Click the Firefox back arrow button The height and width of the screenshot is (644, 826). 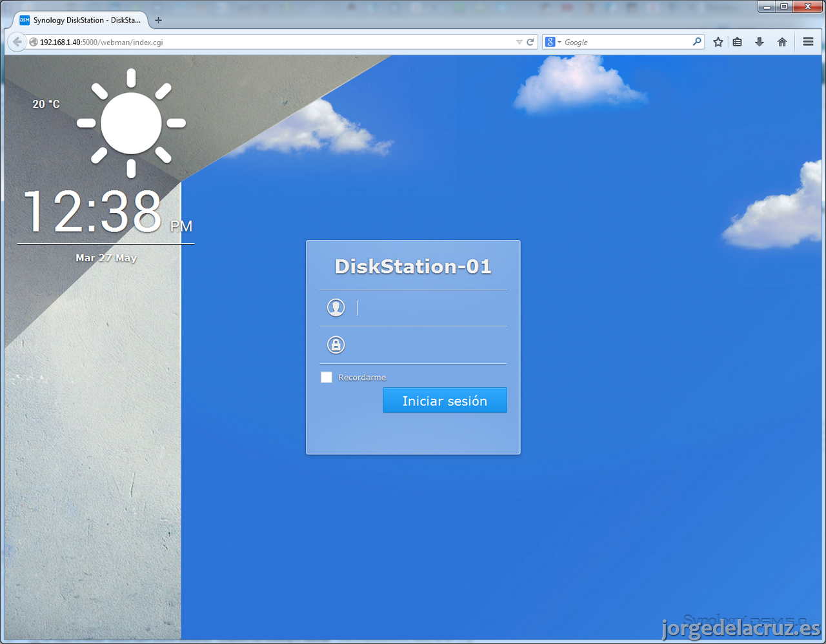17,42
